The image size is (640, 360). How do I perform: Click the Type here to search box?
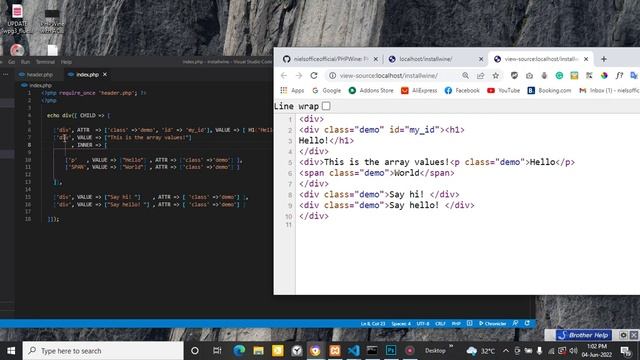[103, 351]
